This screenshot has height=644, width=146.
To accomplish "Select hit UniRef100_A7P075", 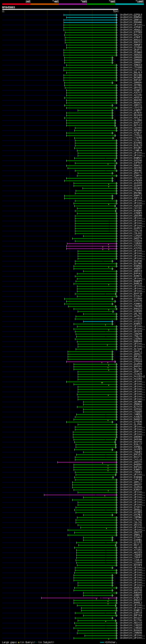I will point(131,301).
